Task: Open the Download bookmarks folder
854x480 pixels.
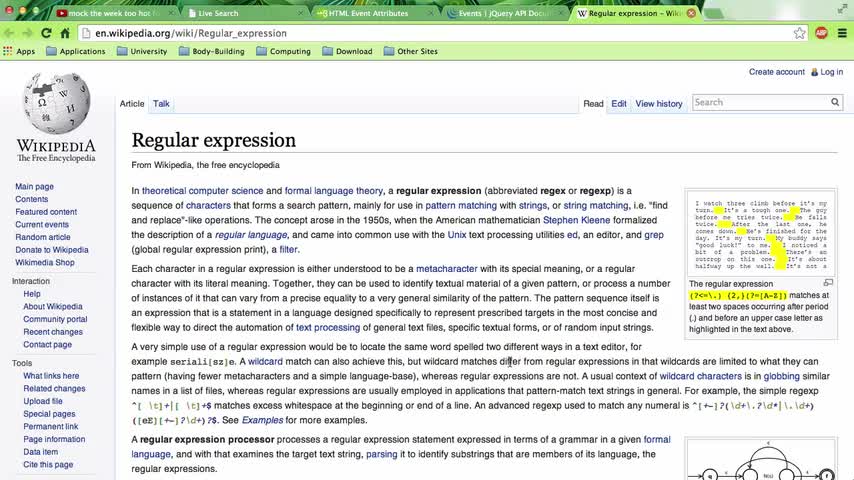Action: click(x=347, y=51)
